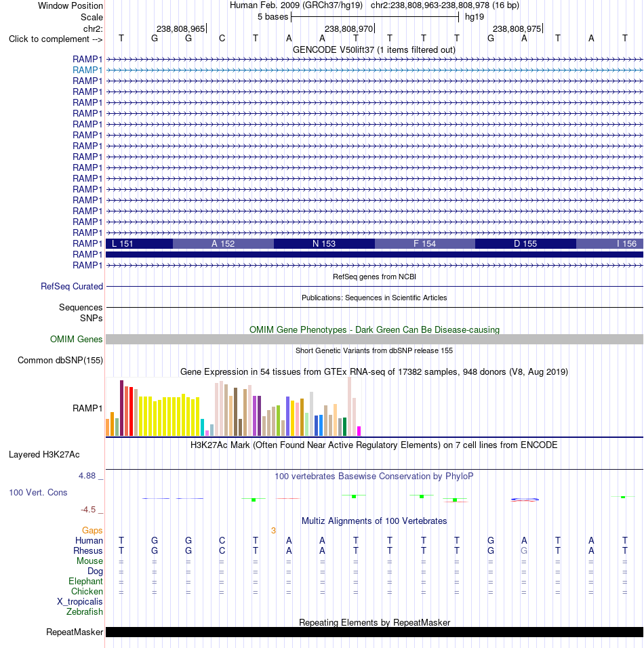This screenshot has width=644, height=648.
Task: Click the RAMP1 label beside the codon row
Action: 87,244
